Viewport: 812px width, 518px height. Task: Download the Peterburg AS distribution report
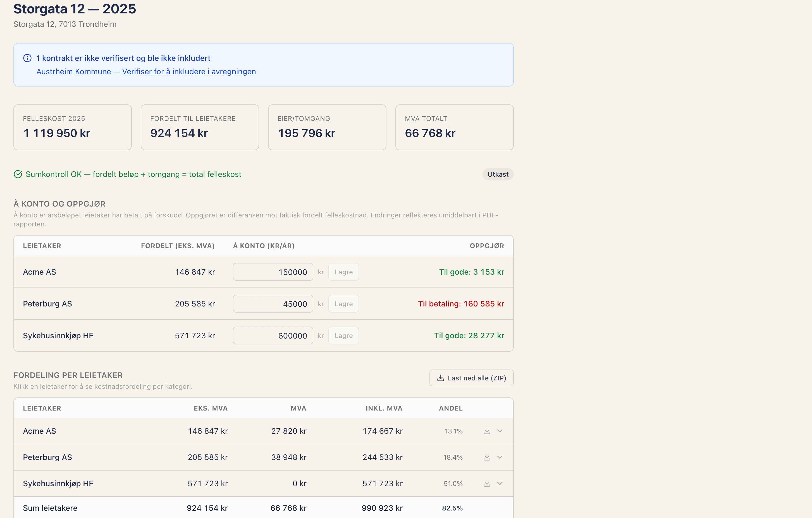click(487, 457)
